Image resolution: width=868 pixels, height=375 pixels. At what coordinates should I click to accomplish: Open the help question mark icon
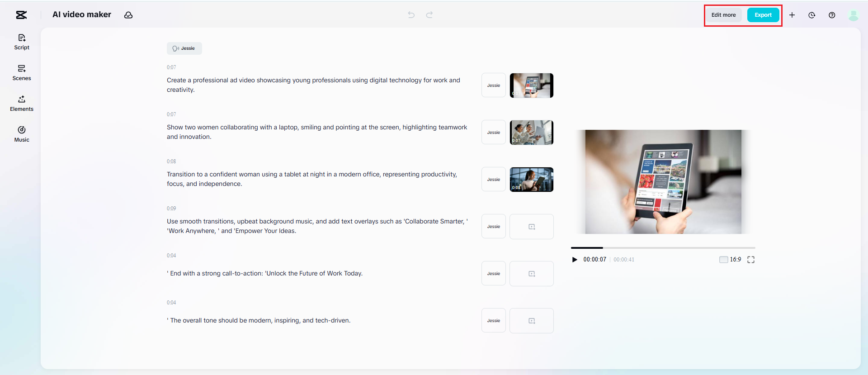pos(832,15)
